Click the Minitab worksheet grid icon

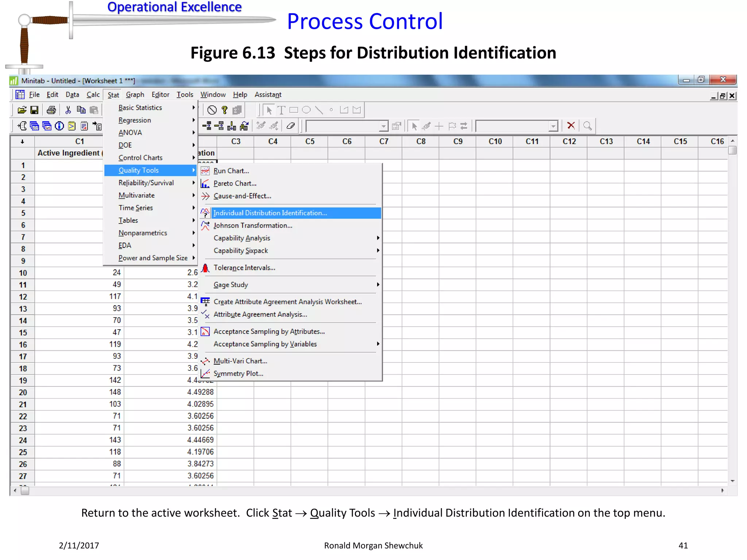point(20,95)
